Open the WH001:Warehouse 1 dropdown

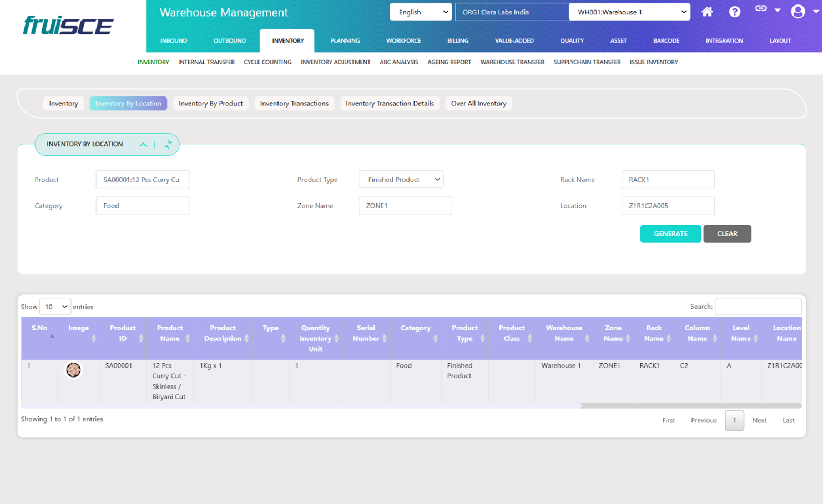(629, 12)
